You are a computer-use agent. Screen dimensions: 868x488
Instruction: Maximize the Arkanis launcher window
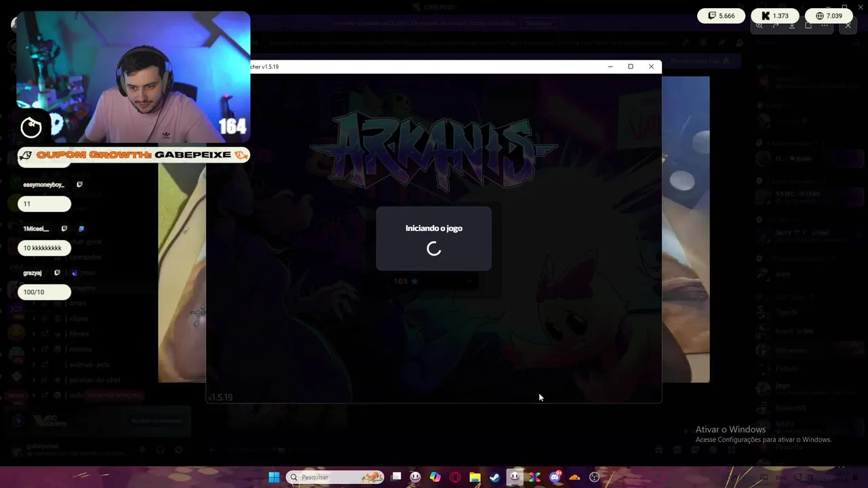pyautogui.click(x=631, y=66)
